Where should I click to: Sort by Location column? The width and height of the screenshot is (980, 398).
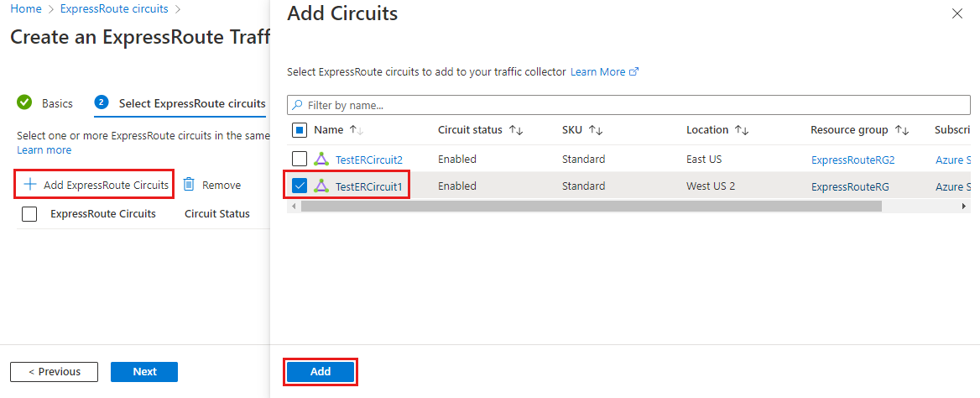(x=741, y=130)
